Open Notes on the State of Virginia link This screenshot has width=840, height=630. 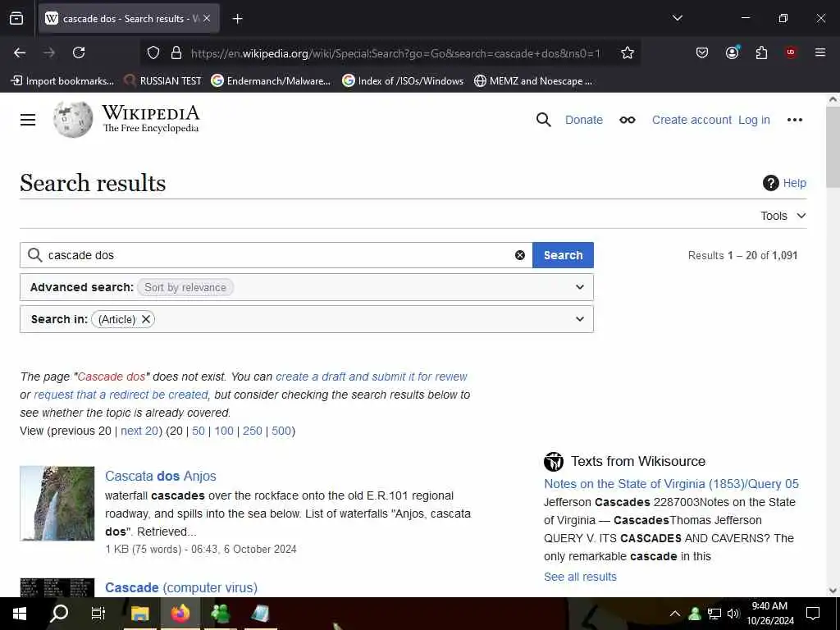(x=671, y=484)
